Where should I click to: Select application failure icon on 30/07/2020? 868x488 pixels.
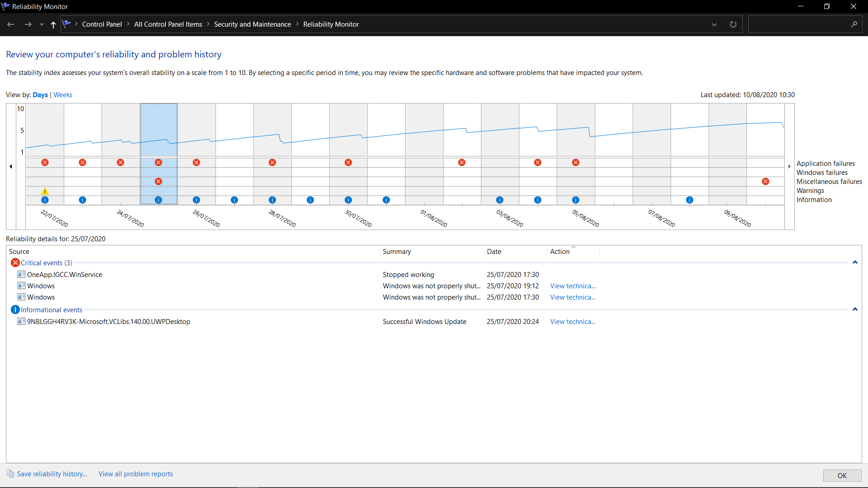(x=348, y=162)
